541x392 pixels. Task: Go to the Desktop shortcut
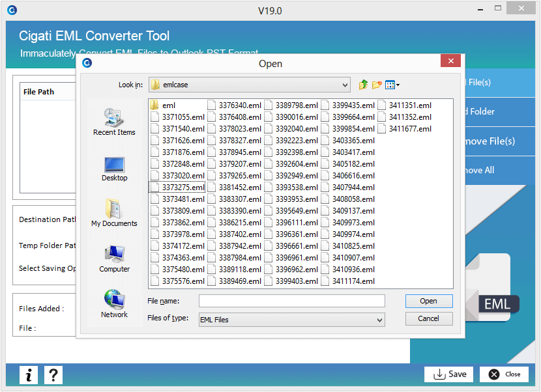114,169
